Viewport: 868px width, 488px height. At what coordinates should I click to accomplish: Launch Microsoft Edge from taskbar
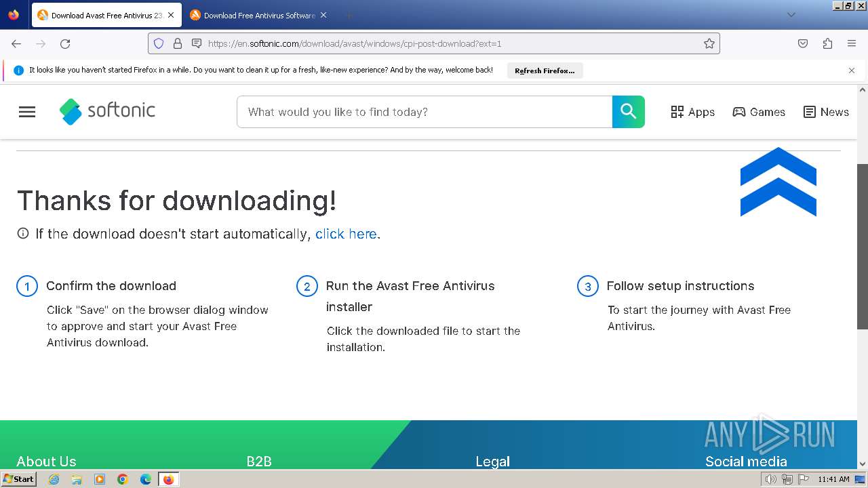[146, 479]
